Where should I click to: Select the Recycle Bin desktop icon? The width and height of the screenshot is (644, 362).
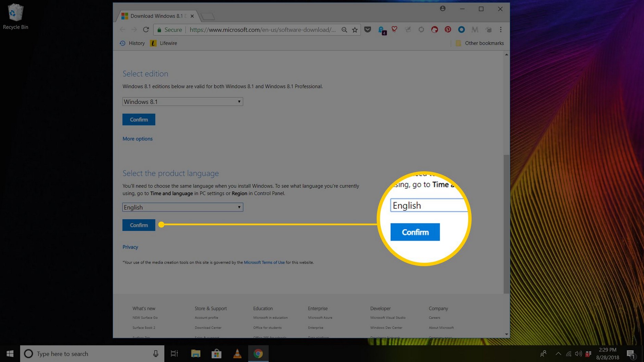15,16
